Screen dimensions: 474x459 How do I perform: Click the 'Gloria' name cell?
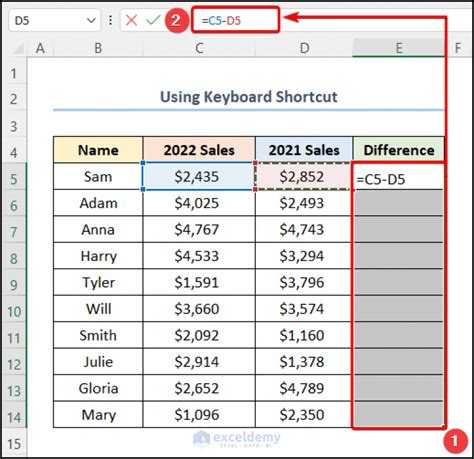[x=98, y=388]
